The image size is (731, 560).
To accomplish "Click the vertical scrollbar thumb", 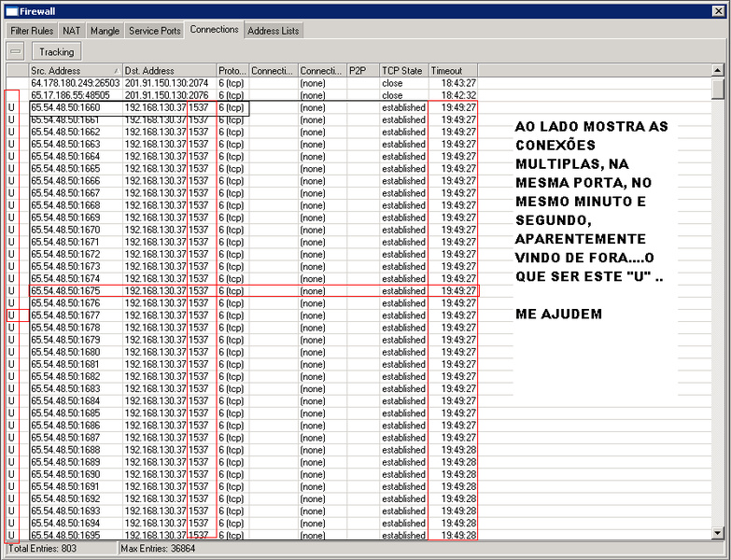I will point(717,89).
